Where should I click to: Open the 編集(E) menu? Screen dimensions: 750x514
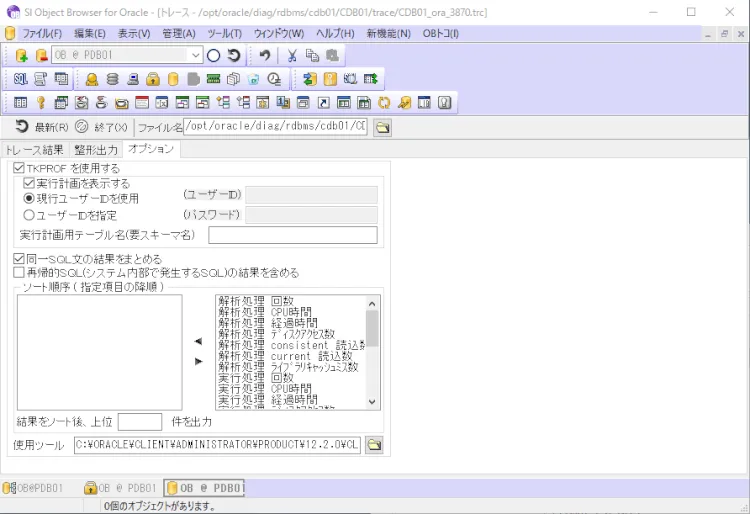90,33
